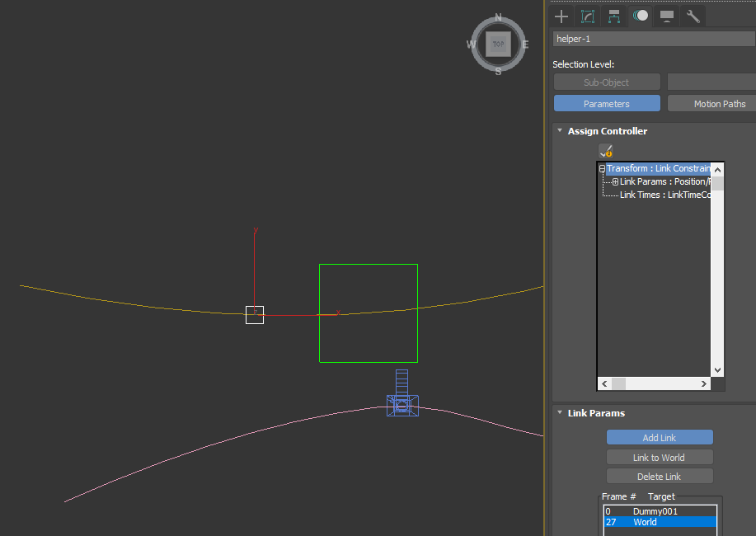The width and height of the screenshot is (756, 536).
Task: Collapse the Transform controller tree node
Action: point(603,169)
